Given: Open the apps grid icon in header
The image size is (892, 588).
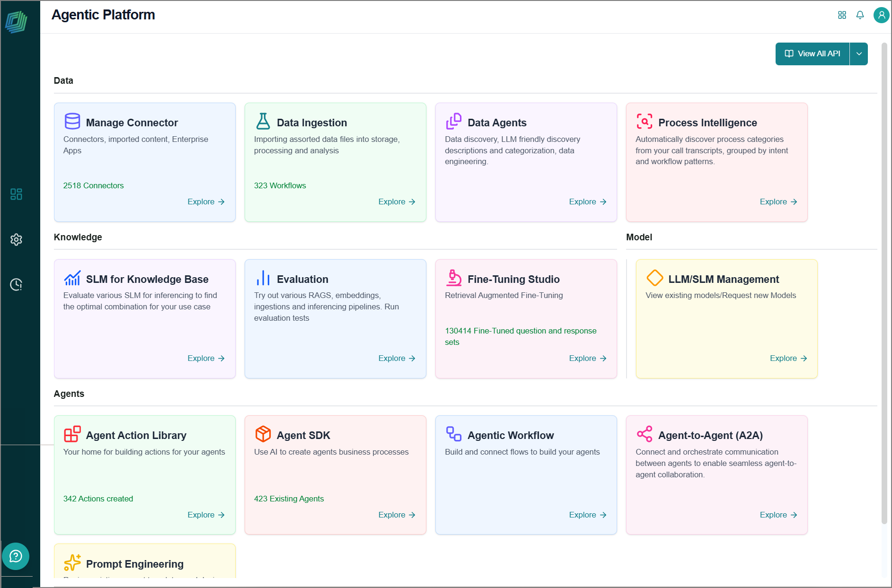Looking at the screenshot, I should coord(842,15).
